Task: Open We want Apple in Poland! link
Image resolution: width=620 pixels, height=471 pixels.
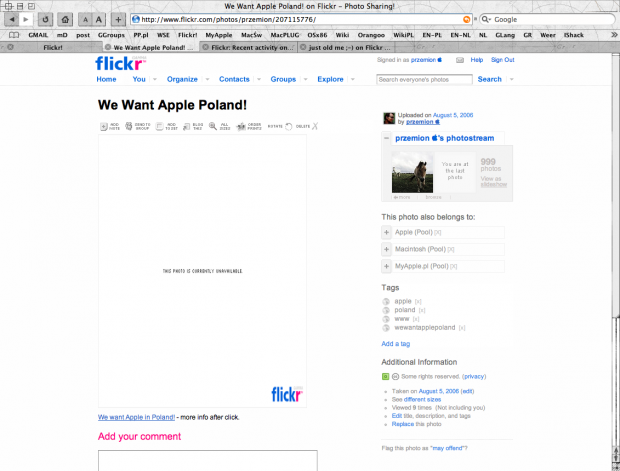Action: tap(136, 417)
